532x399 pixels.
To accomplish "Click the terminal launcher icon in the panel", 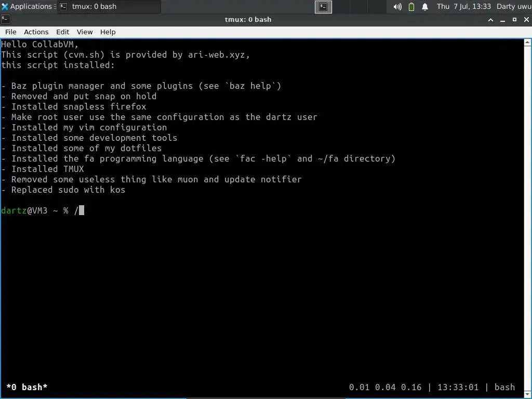I will point(323,7).
